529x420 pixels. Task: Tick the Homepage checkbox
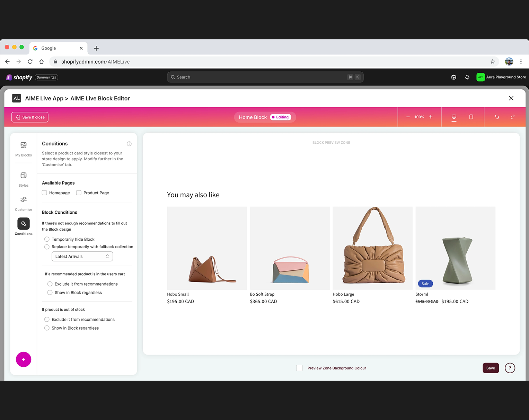pyautogui.click(x=44, y=193)
